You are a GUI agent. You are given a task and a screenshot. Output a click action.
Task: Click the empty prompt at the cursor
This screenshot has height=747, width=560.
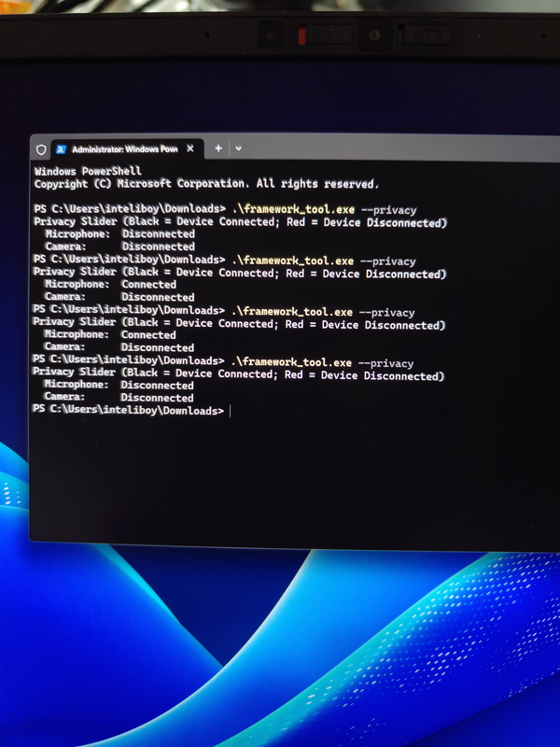[x=230, y=411]
